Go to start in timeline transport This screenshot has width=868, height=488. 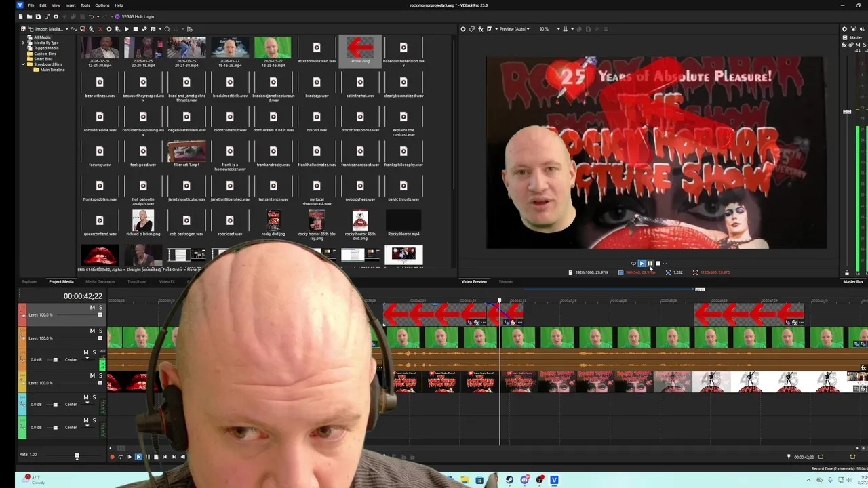click(x=165, y=457)
